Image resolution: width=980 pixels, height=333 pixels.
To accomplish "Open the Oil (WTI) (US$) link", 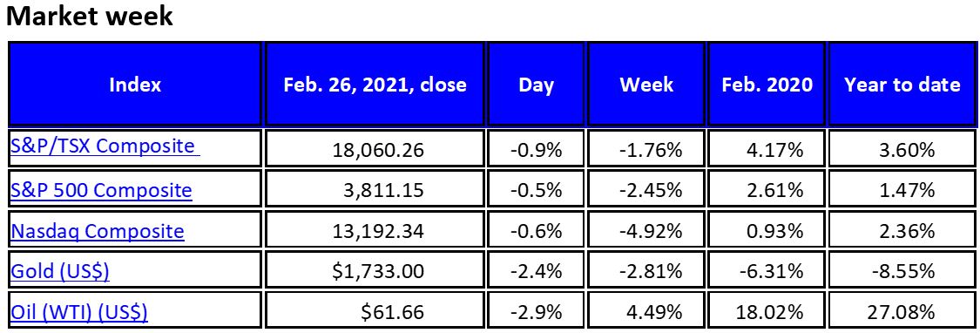I will click(79, 311).
